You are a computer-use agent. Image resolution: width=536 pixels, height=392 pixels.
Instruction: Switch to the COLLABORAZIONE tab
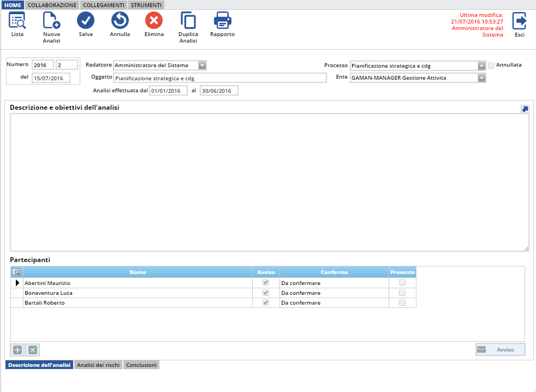(x=52, y=5)
